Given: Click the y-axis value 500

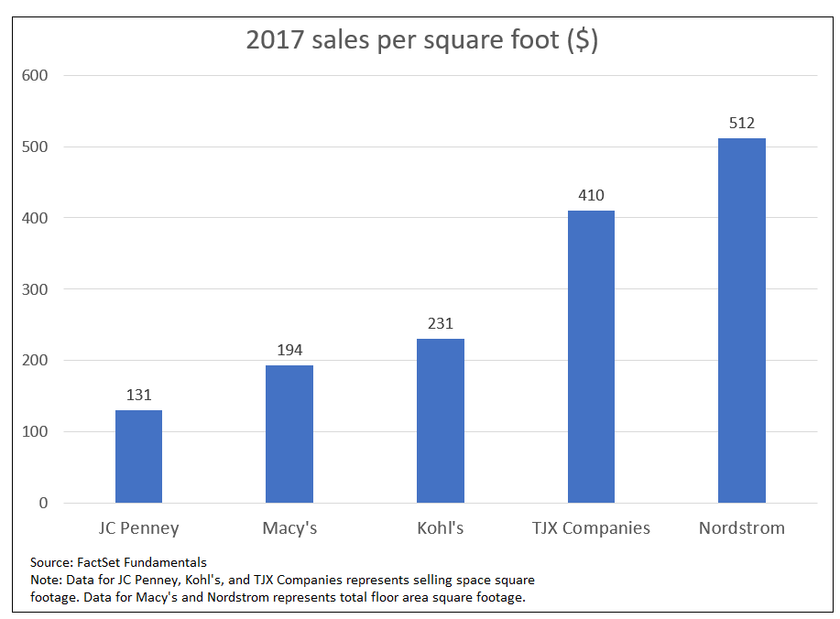Looking at the screenshot, I should pos(35,147).
